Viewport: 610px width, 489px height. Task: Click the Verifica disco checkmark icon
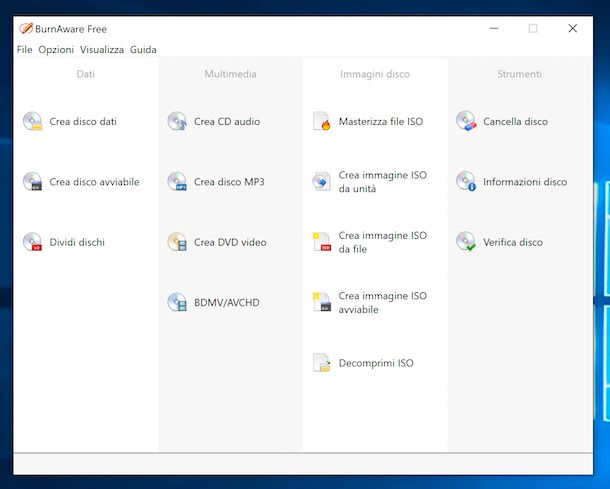466,242
